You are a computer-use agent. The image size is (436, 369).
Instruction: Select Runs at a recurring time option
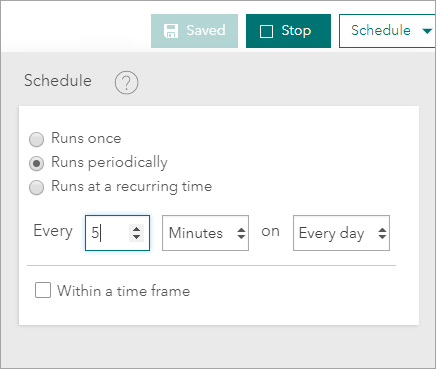(x=36, y=187)
